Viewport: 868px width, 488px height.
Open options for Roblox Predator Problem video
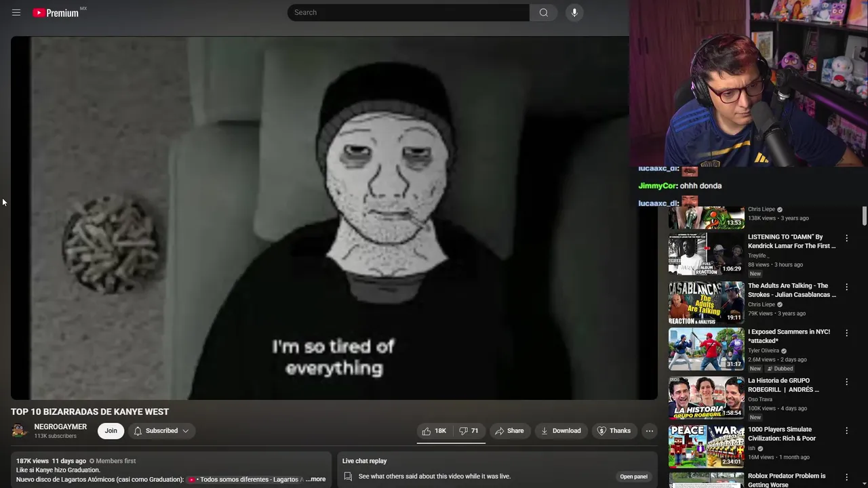[x=846, y=477]
